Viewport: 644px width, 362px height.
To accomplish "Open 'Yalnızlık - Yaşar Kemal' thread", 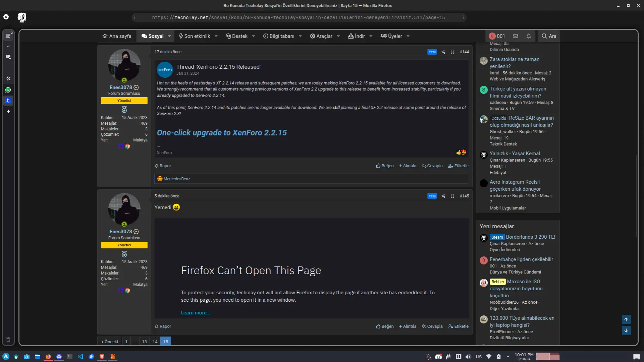I will [515, 154].
